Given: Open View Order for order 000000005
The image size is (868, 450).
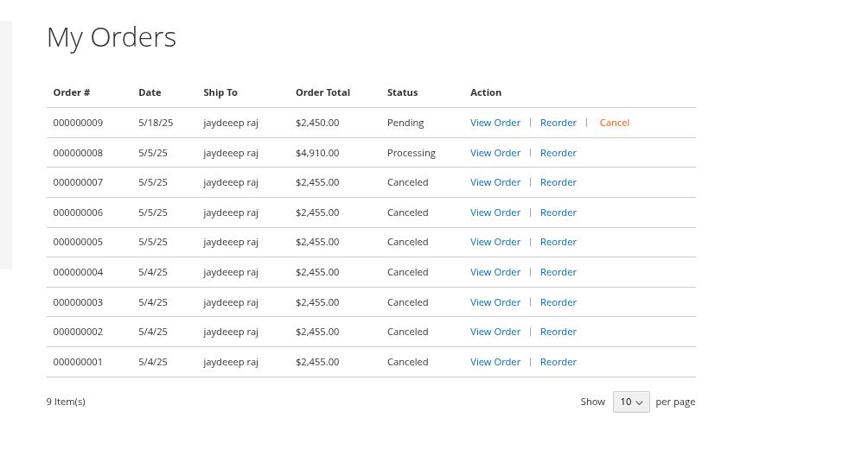Looking at the screenshot, I should 495,242.
